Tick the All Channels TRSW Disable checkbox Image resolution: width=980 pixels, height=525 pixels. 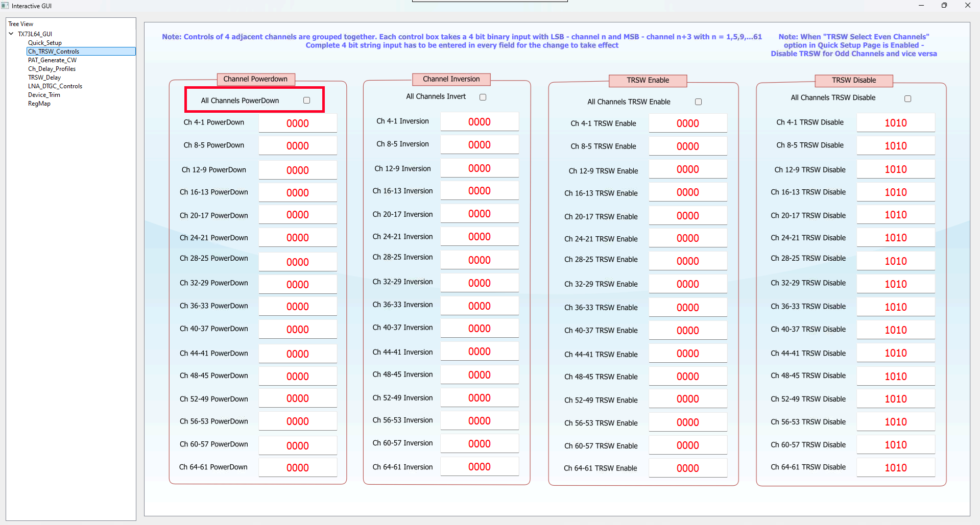point(907,98)
